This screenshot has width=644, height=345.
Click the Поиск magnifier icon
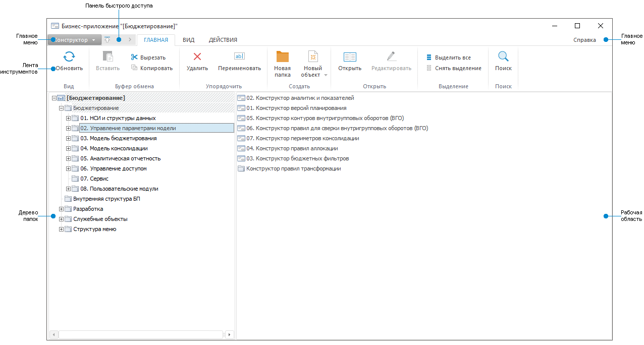(x=503, y=56)
